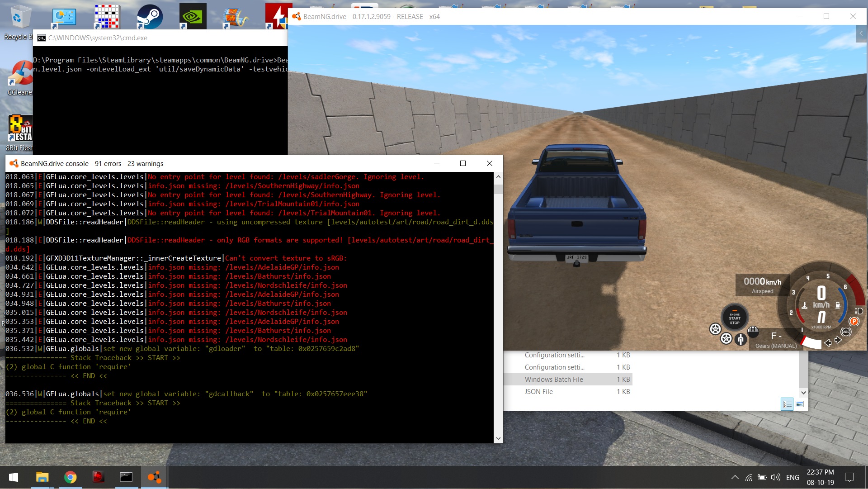
Task: Click the BeamNG console window title icon
Action: (x=14, y=163)
